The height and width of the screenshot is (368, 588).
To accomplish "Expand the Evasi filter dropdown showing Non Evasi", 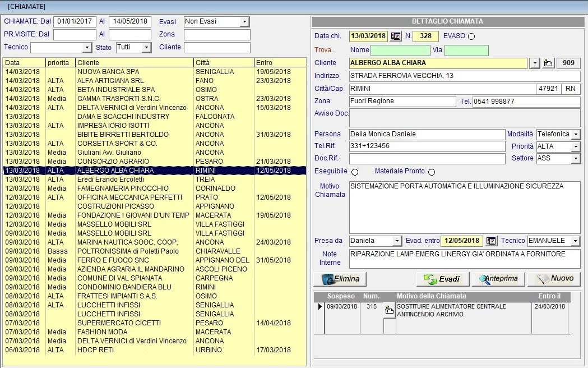I will pos(244,22).
